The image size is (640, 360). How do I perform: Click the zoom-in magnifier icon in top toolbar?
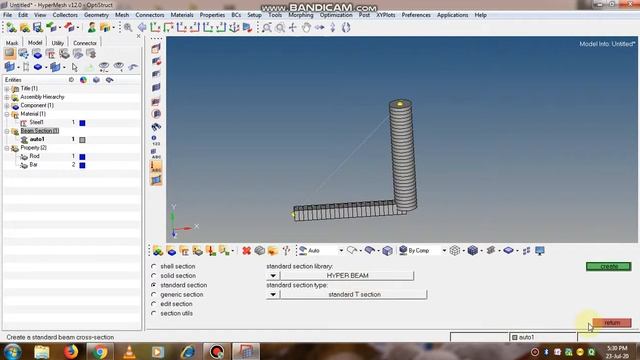128,27
